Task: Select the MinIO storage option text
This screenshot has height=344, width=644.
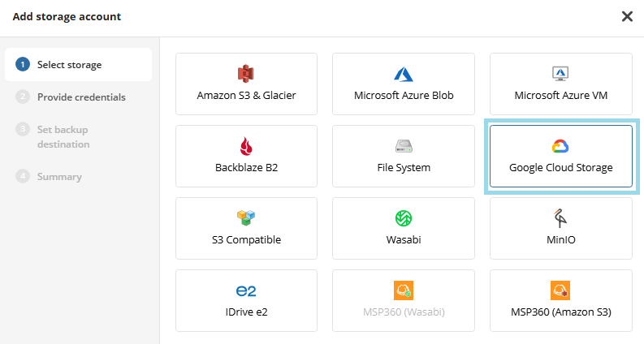Action: point(560,240)
